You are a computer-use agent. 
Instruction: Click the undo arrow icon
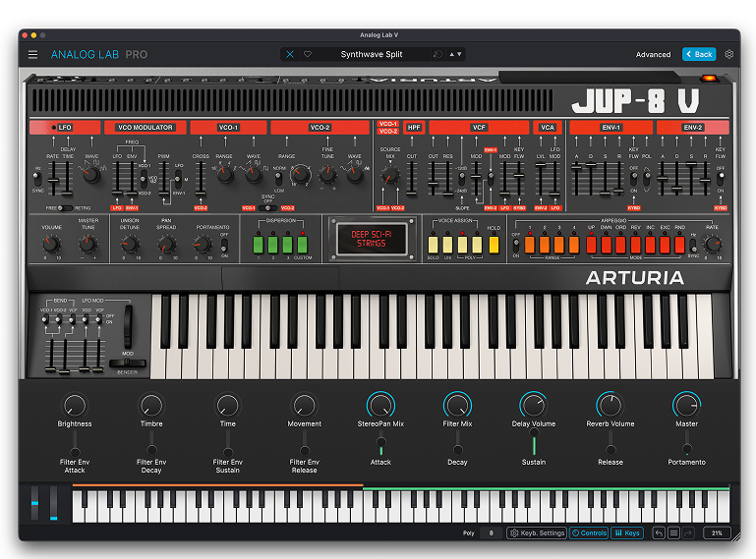(659, 533)
